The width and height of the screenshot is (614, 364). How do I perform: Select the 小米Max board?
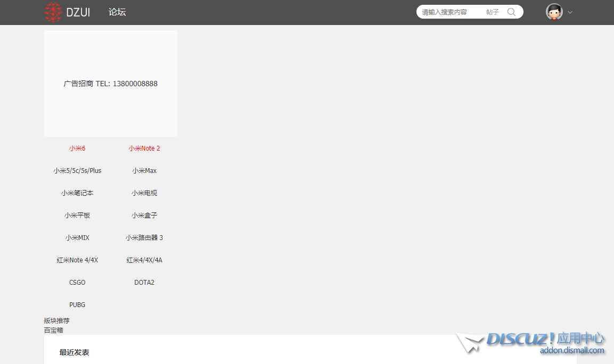144,171
